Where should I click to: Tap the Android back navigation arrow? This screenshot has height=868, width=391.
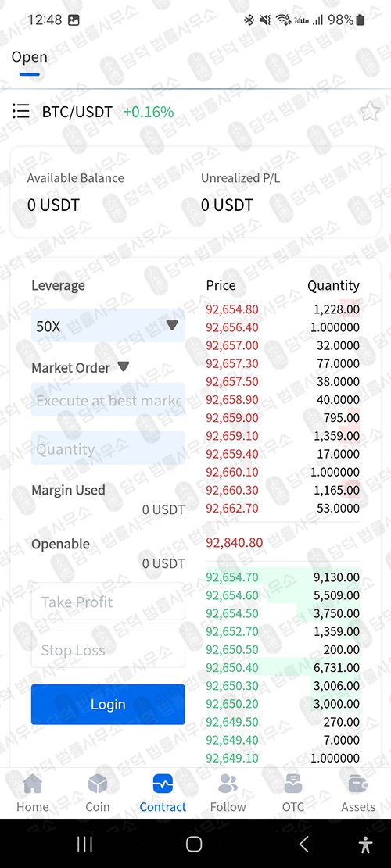click(x=303, y=844)
